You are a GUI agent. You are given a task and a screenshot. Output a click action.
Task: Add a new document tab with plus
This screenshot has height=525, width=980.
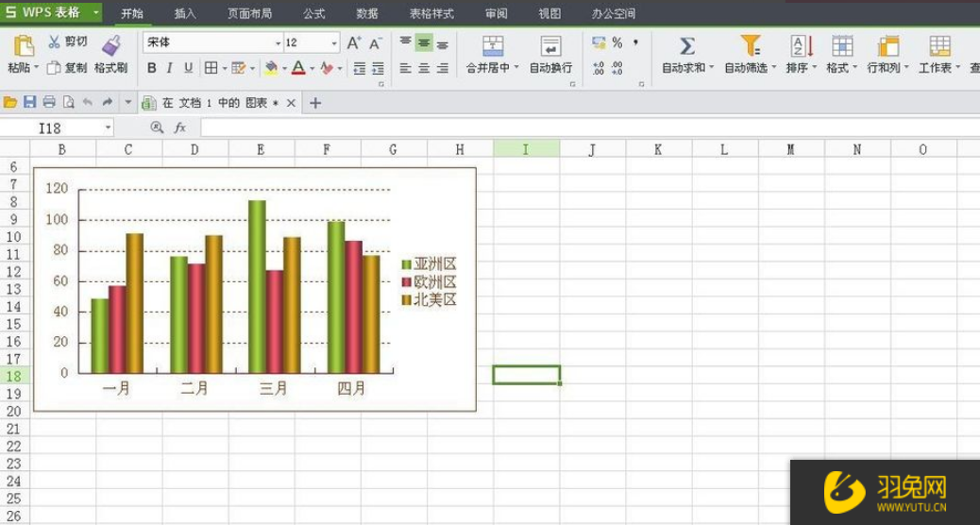[315, 103]
